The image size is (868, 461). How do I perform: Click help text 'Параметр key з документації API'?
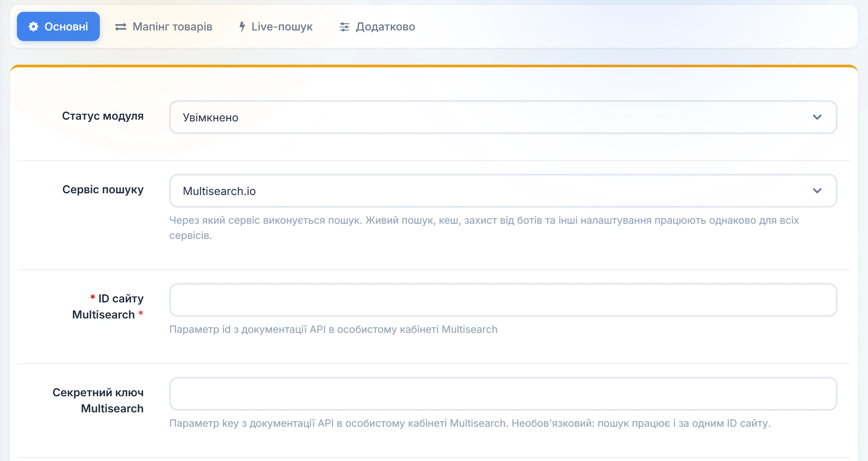tap(470, 423)
